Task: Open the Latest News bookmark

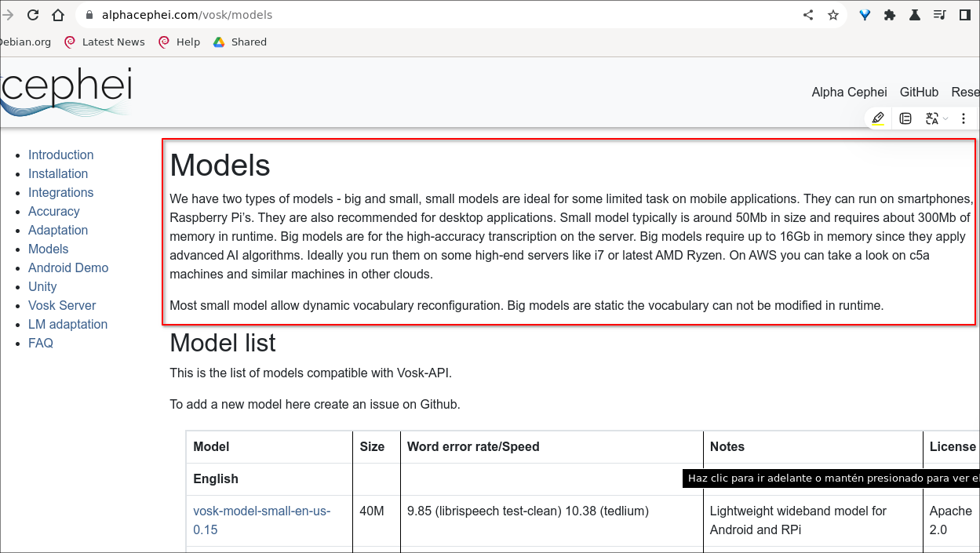Action: (105, 42)
